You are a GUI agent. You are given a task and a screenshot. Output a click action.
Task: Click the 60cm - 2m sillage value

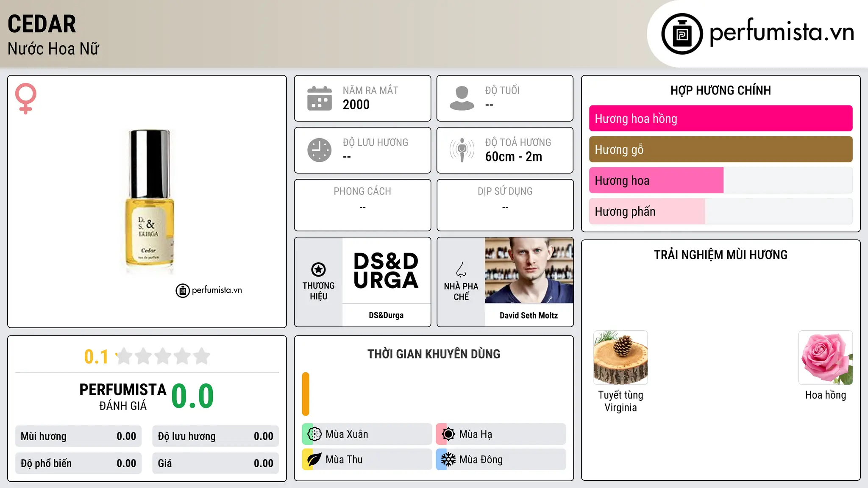514,157
